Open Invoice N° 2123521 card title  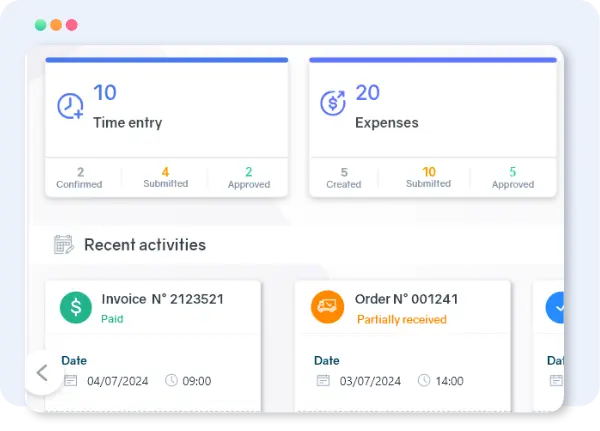162,299
